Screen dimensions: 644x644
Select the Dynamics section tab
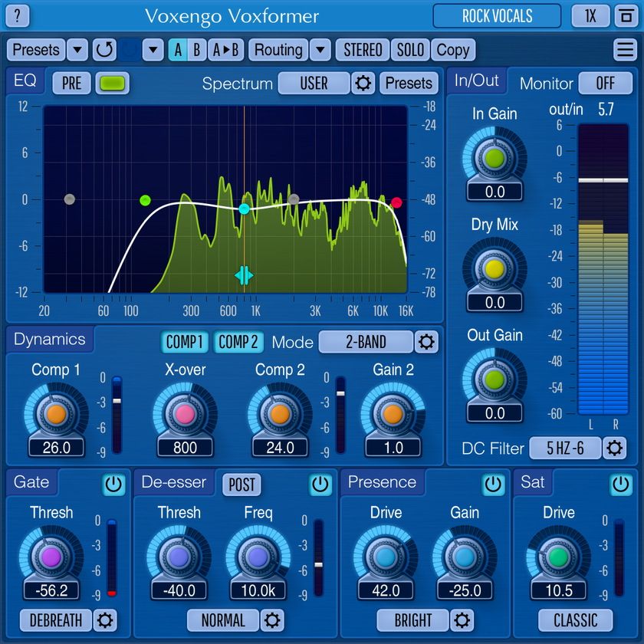(49, 339)
